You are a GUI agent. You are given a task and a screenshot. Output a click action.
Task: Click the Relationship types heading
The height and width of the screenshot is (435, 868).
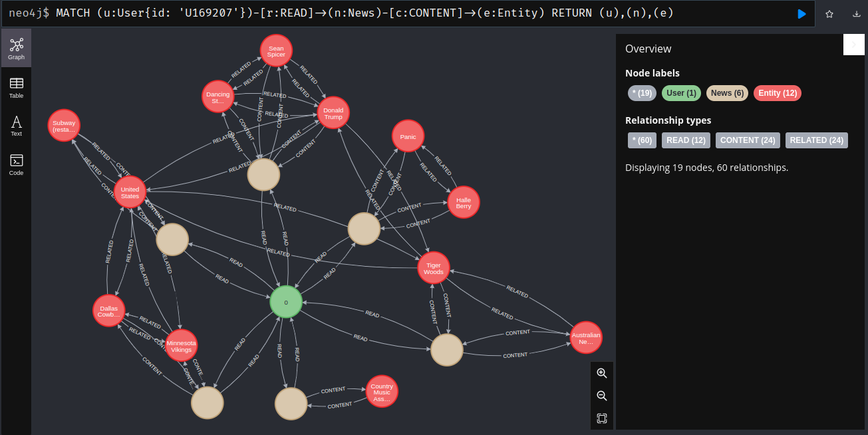pyautogui.click(x=668, y=120)
